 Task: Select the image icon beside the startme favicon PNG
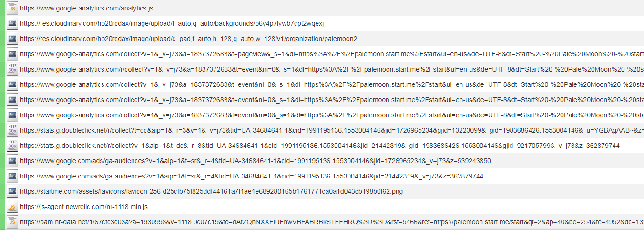pyautogui.click(x=12, y=191)
